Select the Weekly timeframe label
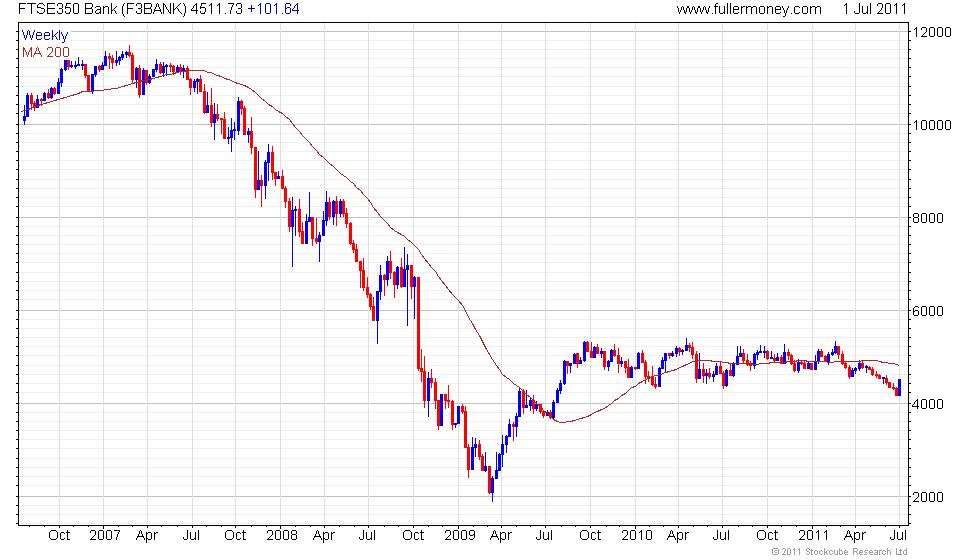This screenshot has height=560, width=960. (45, 35)
